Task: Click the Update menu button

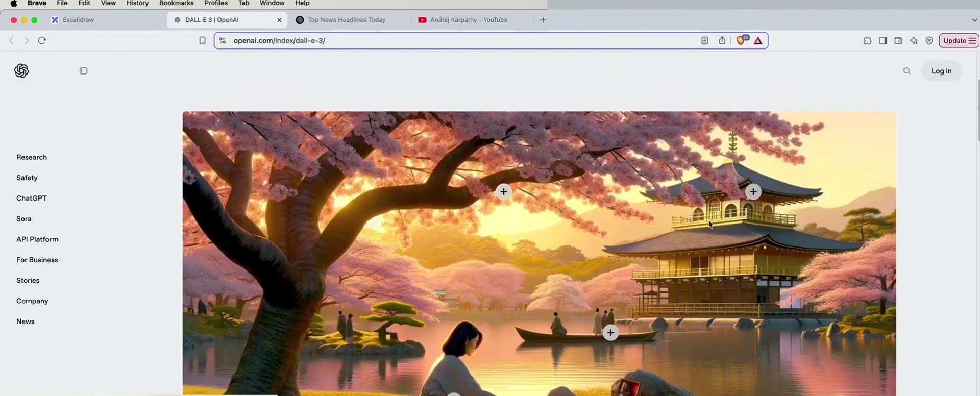Action: tap(959, 41)
